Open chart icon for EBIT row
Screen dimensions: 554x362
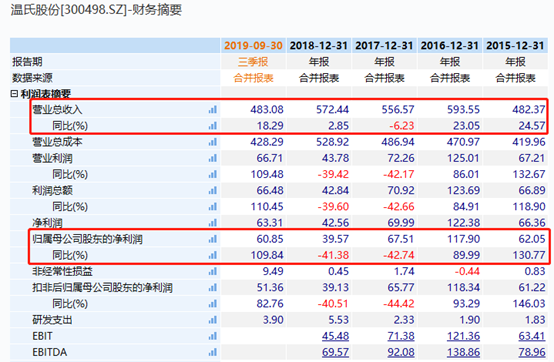(213, 336)
